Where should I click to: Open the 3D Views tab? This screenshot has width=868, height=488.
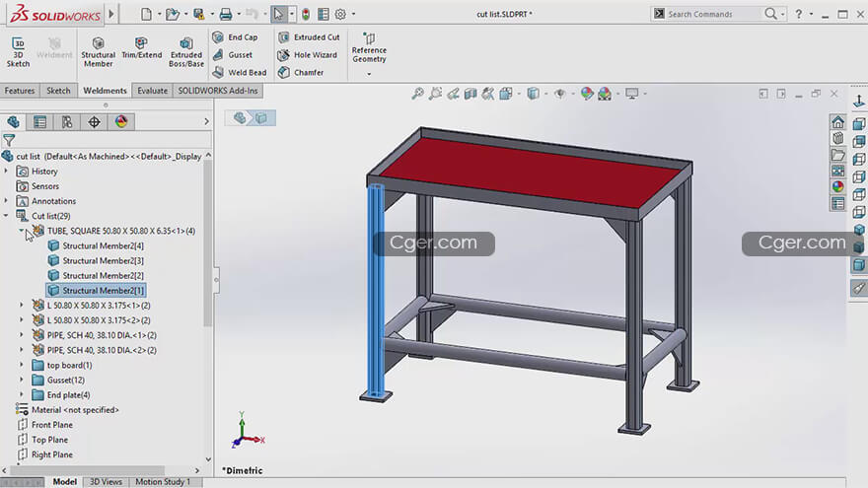point(106,482)
